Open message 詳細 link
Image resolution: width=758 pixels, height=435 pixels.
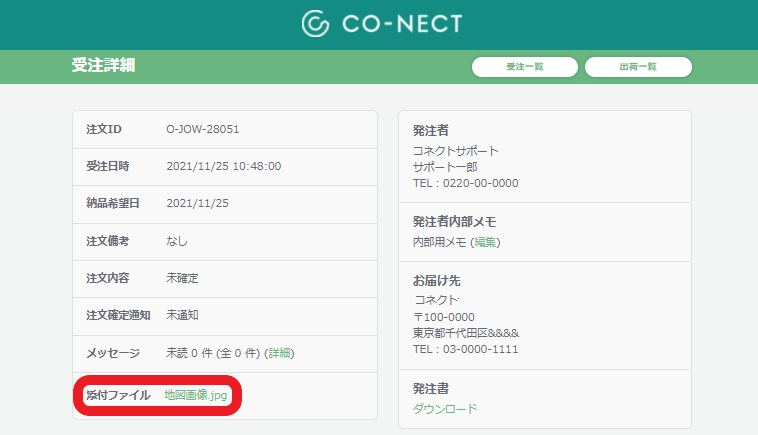[x=279, y=353]
